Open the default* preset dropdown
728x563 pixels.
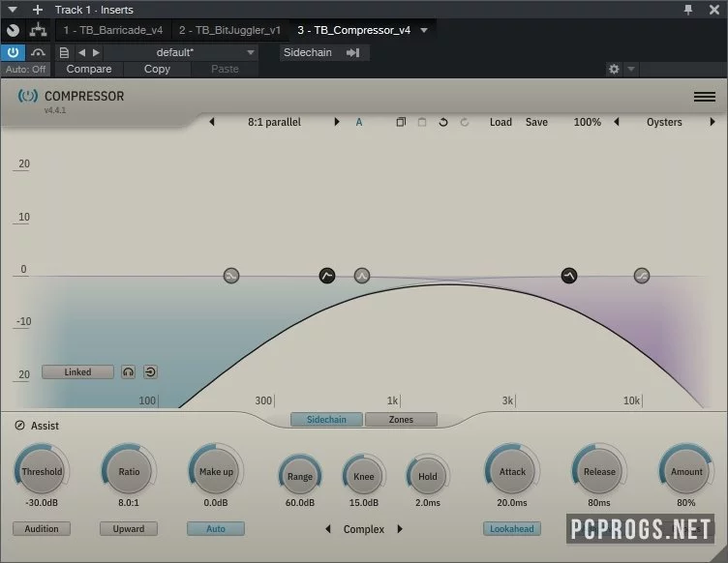click(181, 52)
